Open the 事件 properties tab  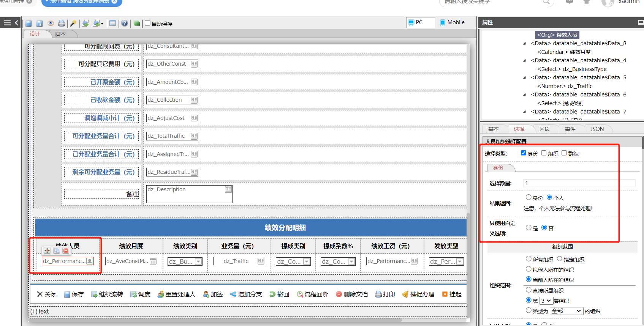(x=570, y=129)
